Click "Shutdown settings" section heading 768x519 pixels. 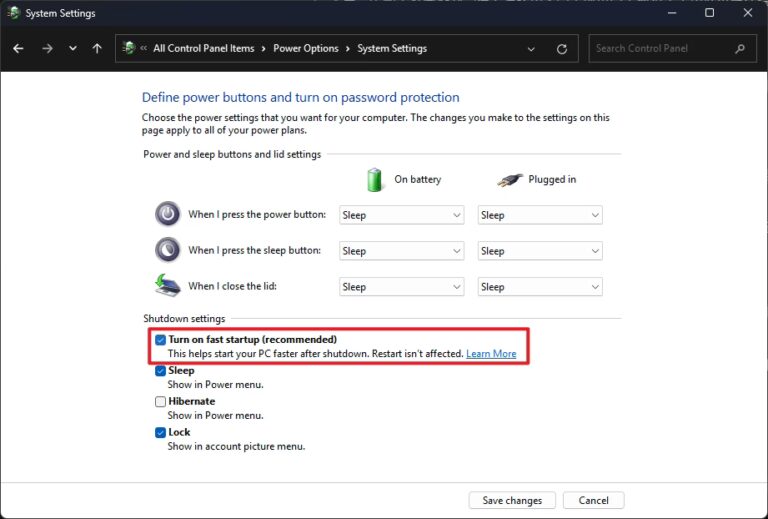[184, 318]
